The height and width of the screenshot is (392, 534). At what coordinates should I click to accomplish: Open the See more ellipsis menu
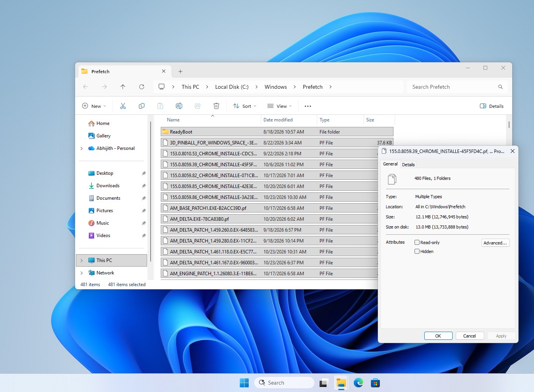(308, 106)
